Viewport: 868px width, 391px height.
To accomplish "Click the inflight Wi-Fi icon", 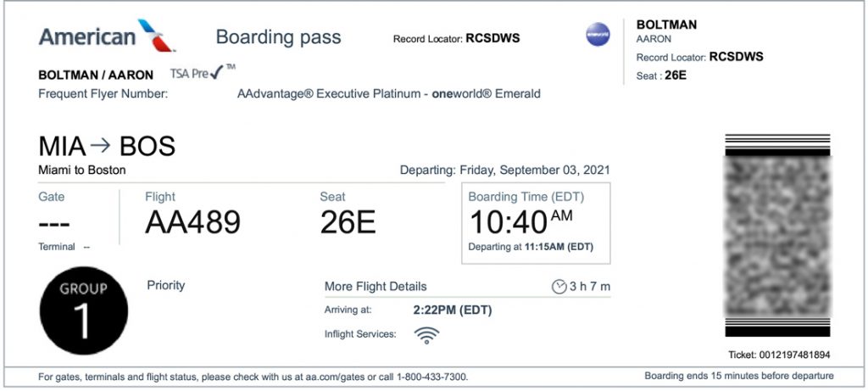I will pos(426,335).
